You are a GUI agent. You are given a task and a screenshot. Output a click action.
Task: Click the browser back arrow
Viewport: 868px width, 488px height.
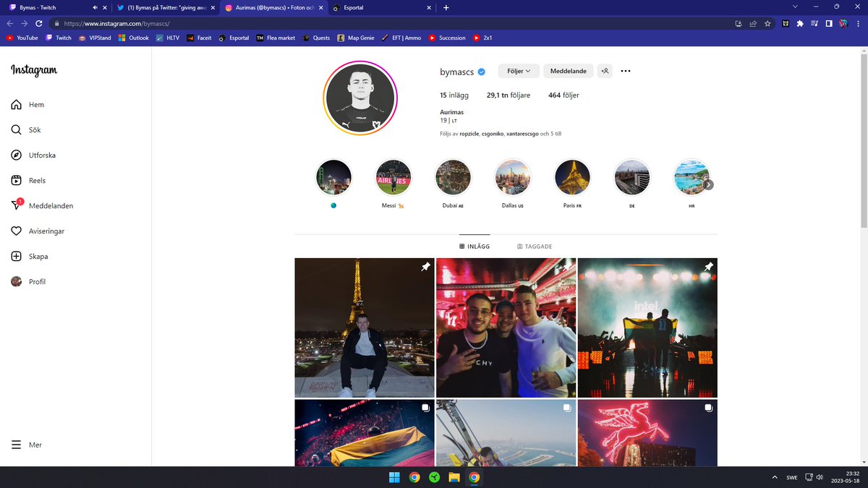[x=10, y=23]
